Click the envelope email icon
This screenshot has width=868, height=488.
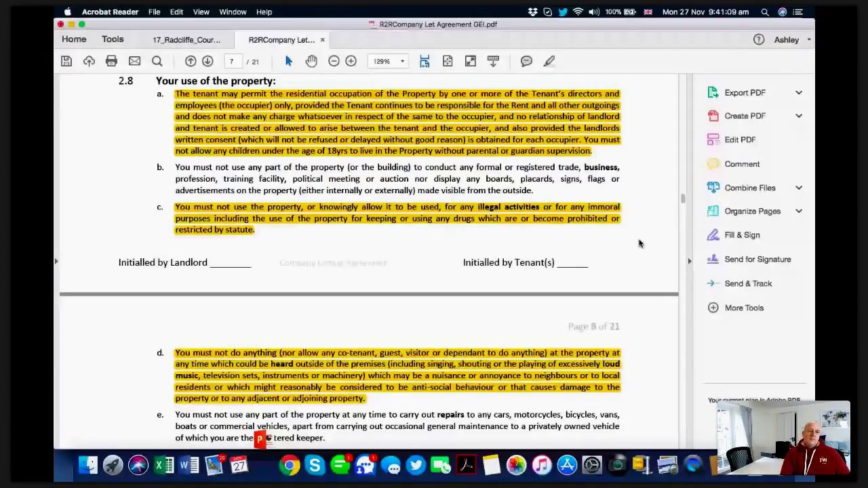(134, 62)
